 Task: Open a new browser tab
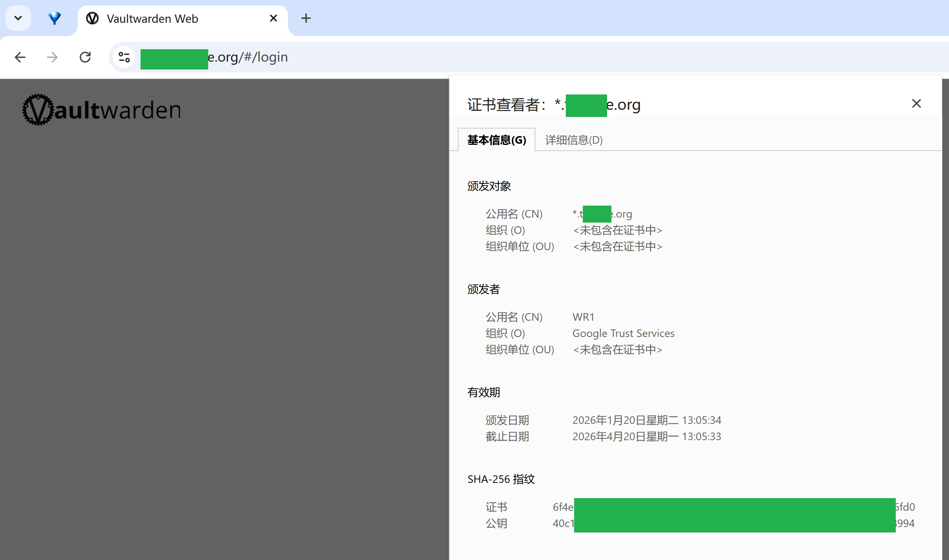[x=306, y=18]
